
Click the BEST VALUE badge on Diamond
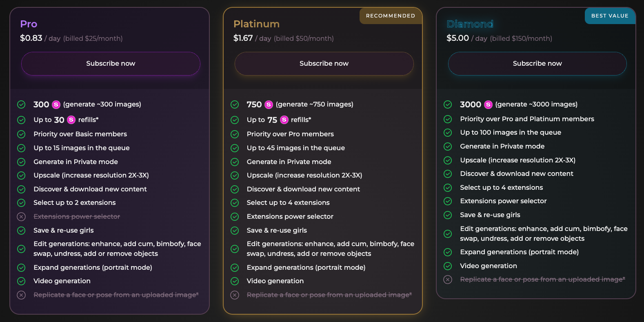pos(609,16)
